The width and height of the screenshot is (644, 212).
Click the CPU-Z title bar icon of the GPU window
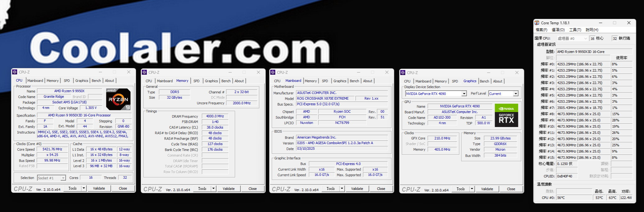pos(403,73)
